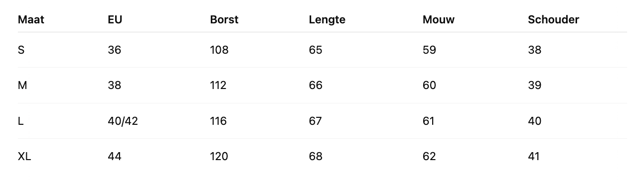Image resolution: width=644 pixels, height=180 pixels.
Task: Click the Lengte value 66
Action: pyautogui.click(x=316, y=86)
